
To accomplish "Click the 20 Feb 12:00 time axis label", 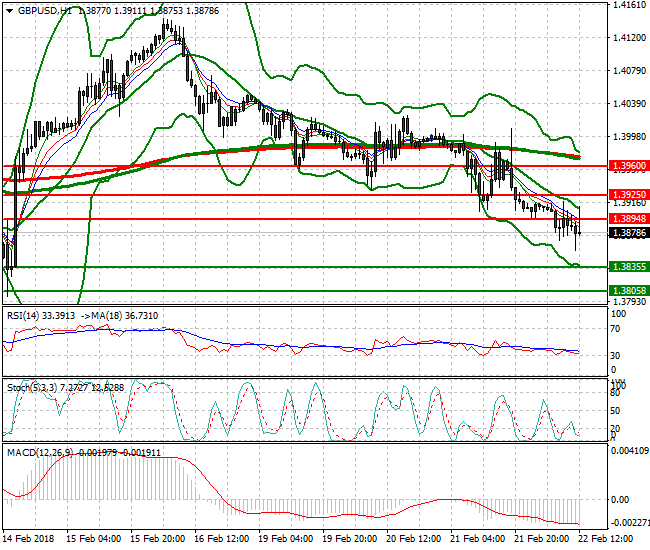I will 414,539.
